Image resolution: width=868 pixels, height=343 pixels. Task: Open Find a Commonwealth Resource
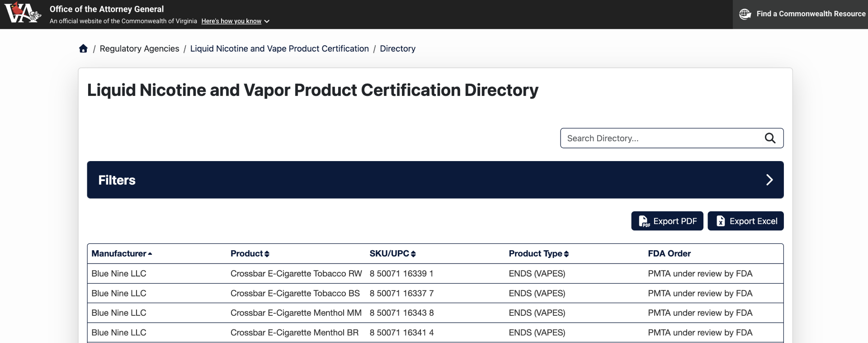800,14
